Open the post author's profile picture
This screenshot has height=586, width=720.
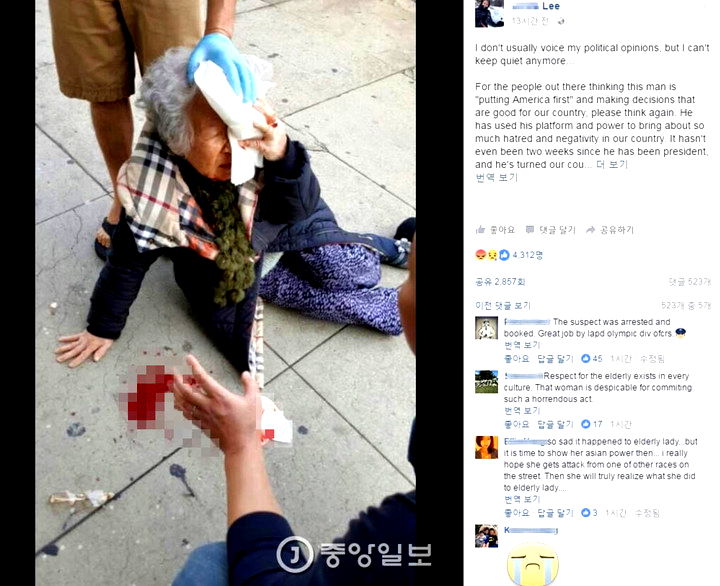(489, 13)
